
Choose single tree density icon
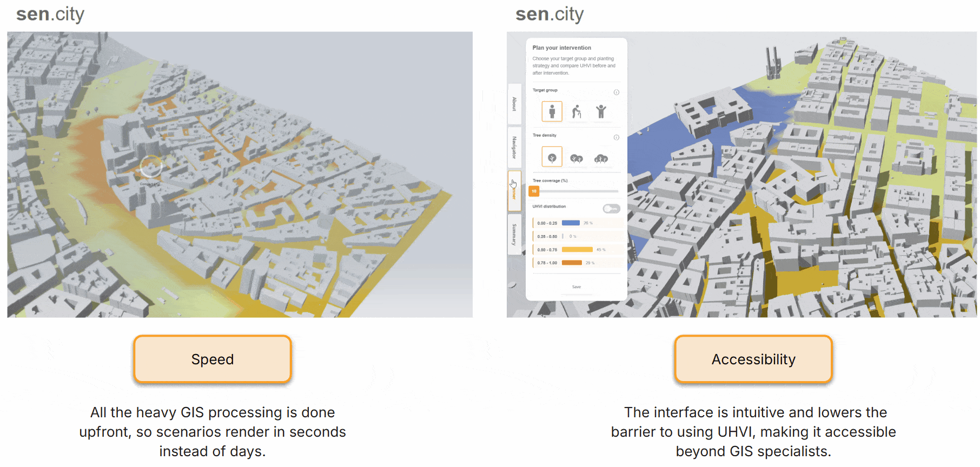click(x=552, y=157)
